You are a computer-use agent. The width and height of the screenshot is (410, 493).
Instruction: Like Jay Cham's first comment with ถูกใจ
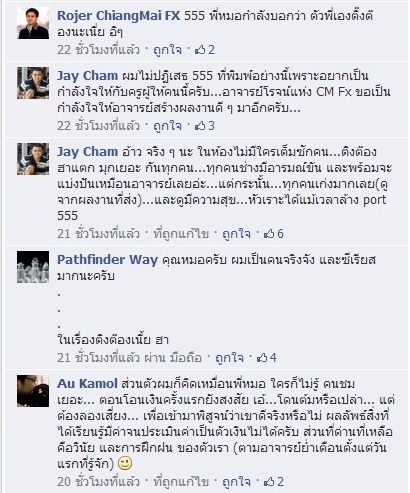click(167, 126)
